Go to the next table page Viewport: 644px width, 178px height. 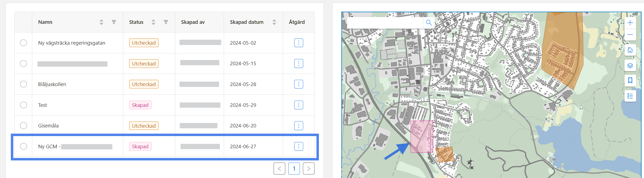pos(309,169)
